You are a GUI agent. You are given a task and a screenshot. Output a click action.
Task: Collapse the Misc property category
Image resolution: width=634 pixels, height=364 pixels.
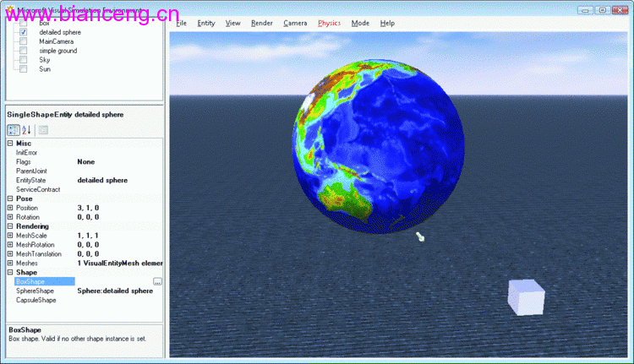coord(10,143)
